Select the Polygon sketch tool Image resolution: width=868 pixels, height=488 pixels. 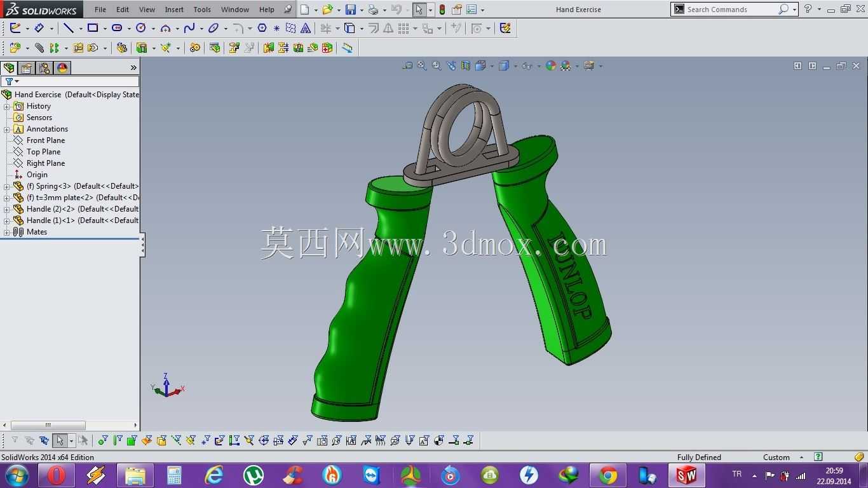(x=262, y=28)
